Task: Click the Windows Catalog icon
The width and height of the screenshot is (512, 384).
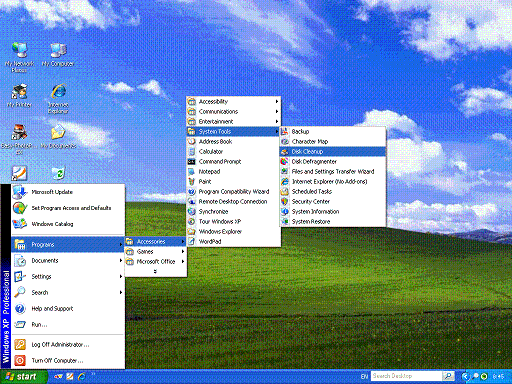Action: click(20, 224)
